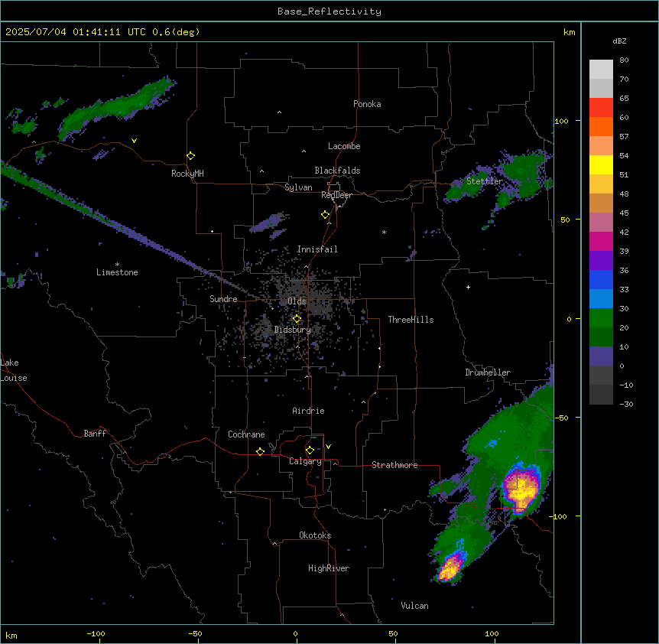Click the Olds label
Viewport: 659px width, 644px height.
coord(297,301)
